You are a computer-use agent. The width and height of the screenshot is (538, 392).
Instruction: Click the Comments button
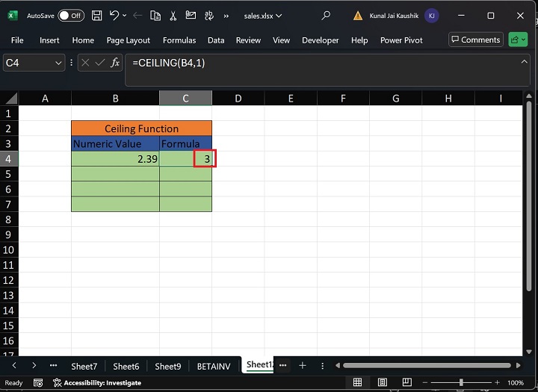pos(476,40)
